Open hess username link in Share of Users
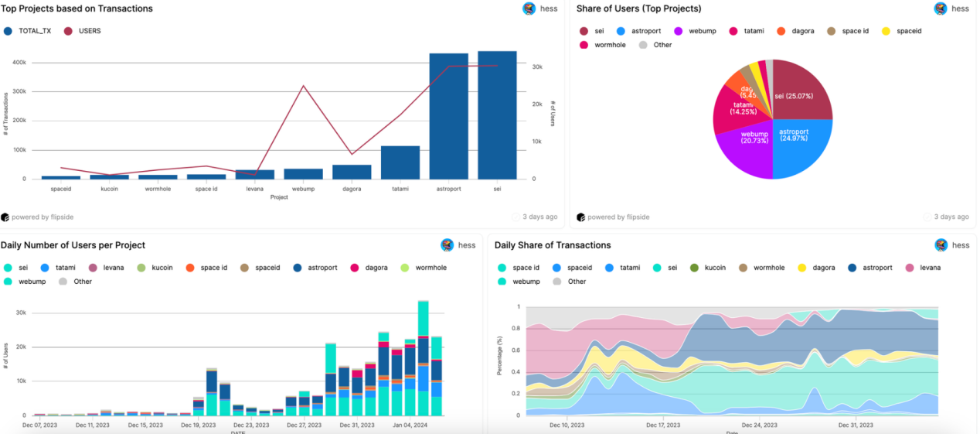 (961, 9)
